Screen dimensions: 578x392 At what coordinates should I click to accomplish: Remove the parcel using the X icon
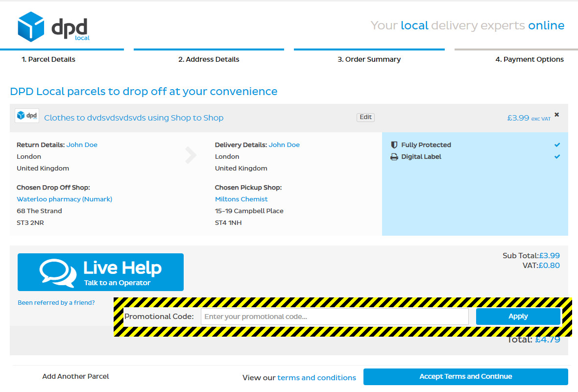[x=556, y=115]
